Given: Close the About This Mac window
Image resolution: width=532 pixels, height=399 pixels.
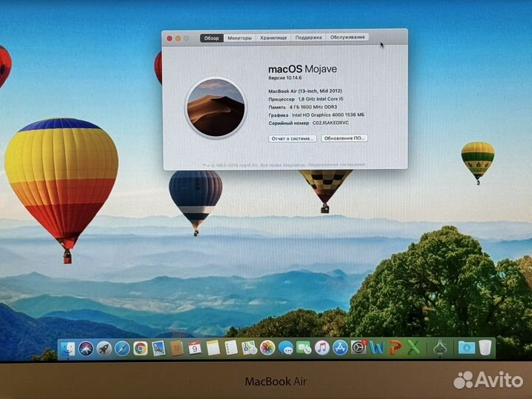Looking at the screenshot, I should 170,38.
